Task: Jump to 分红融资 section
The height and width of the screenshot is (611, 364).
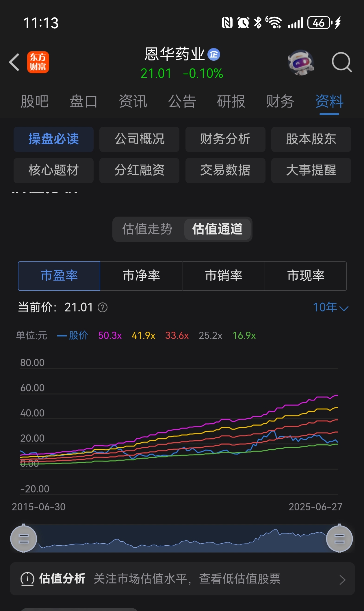Action: pos(139,170)
